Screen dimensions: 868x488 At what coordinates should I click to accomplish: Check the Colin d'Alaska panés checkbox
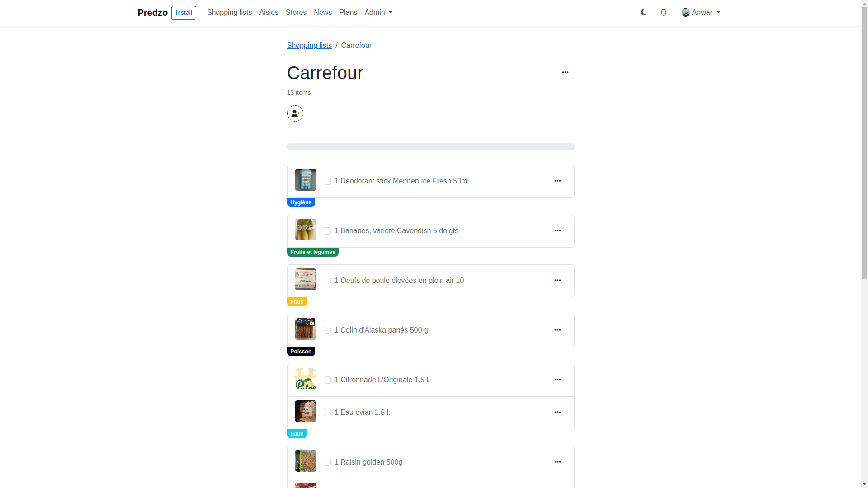[x=327, y=330]
